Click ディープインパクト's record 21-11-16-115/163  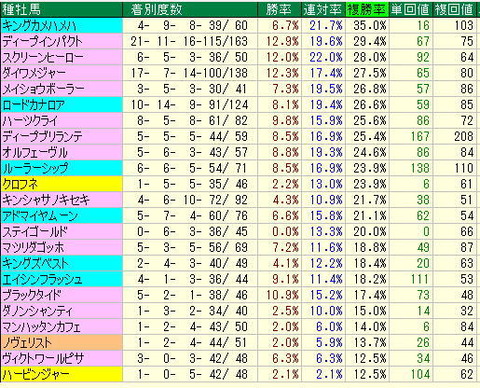[189, 42]
